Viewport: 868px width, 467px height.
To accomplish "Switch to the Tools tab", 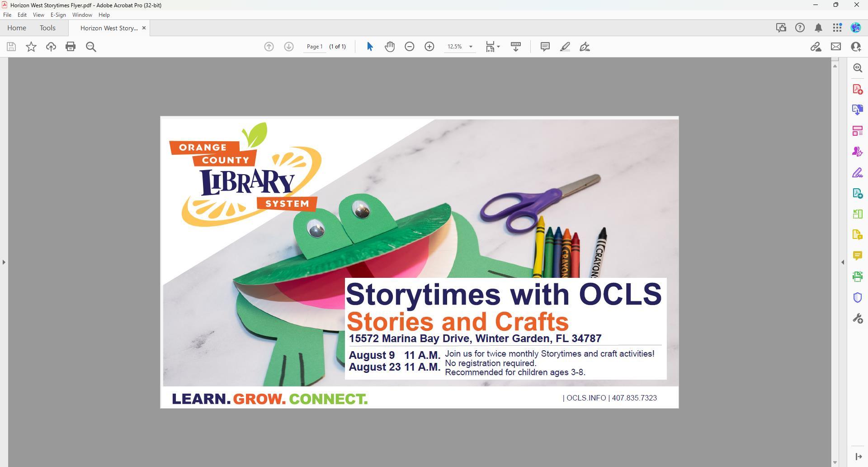I will (x=47, y=28).
